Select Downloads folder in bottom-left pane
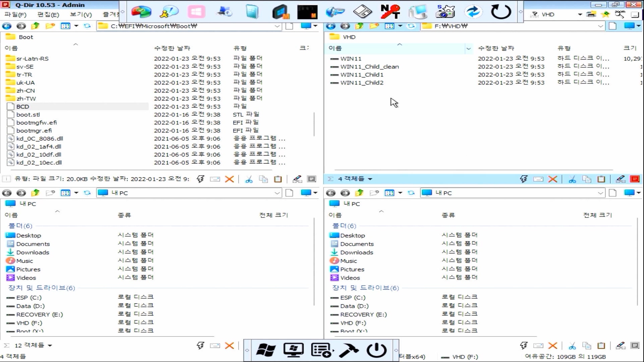The width and height of the screenshot is (644, 362). (33, 252)
